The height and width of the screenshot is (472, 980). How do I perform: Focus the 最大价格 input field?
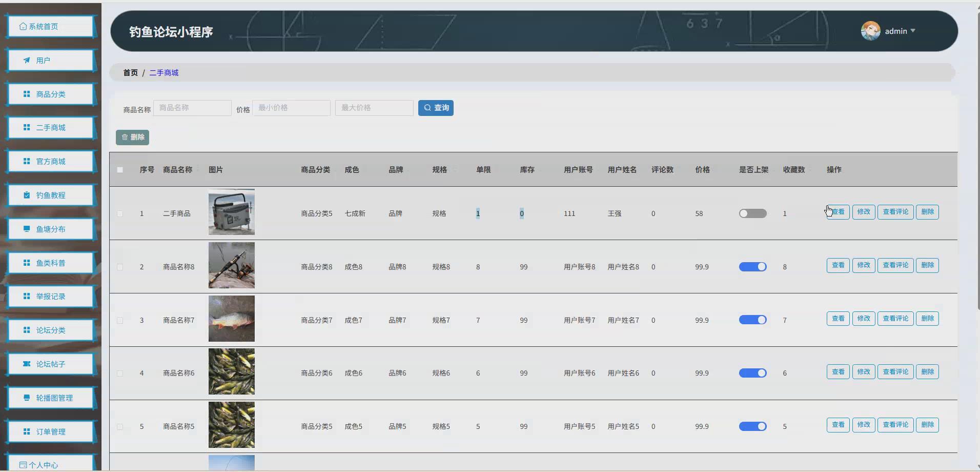coord(374,108)
